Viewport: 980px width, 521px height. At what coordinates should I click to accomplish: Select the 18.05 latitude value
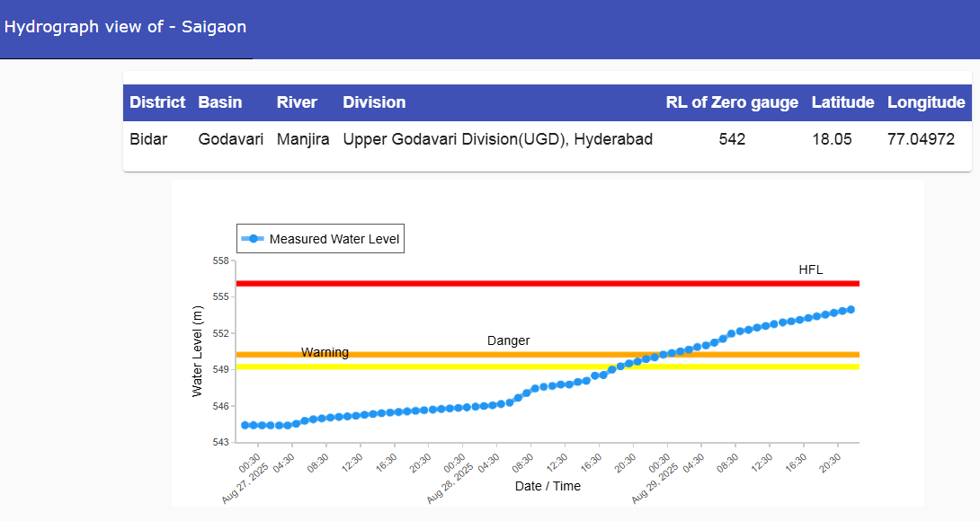832,138
